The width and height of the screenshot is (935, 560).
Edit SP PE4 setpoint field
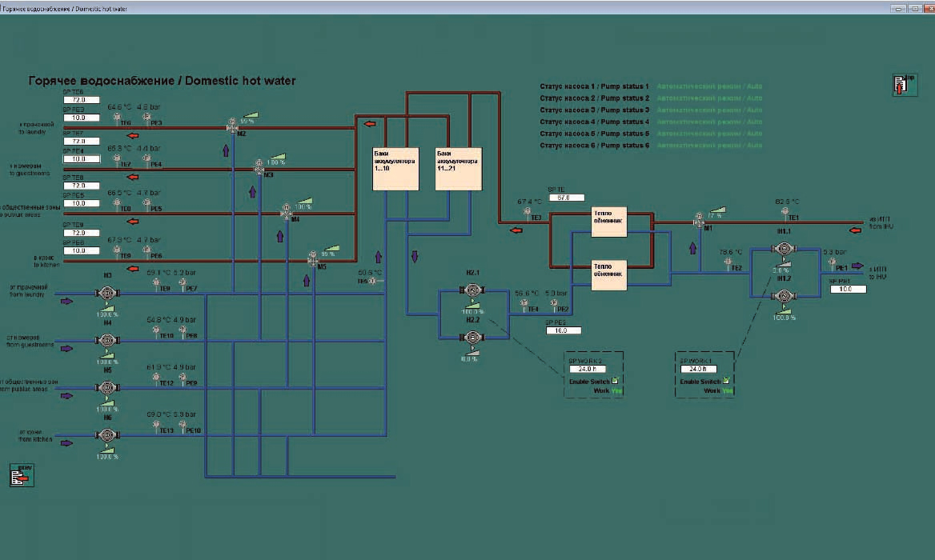pyautogui.click(x=82, y=159)
